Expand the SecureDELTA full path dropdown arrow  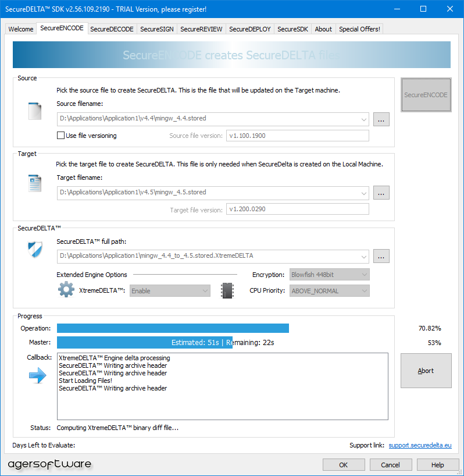point(363,257)
